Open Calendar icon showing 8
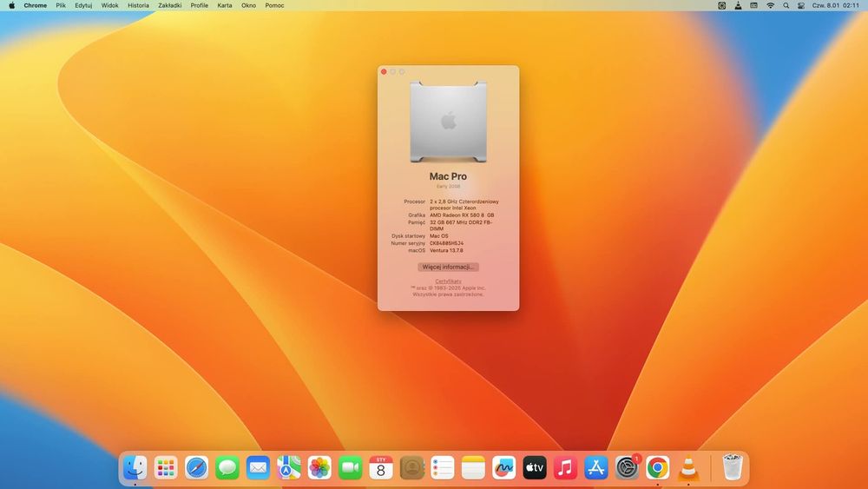The height and width of the screenshot is (489, 868). pos(381,468)
